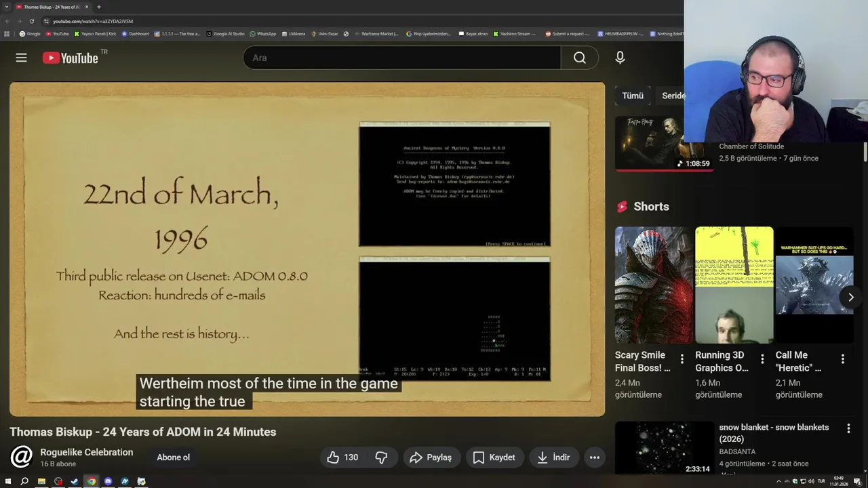Open Roguelike Celebration channel avatar
The image size is (868, 488).
point(21,457)
